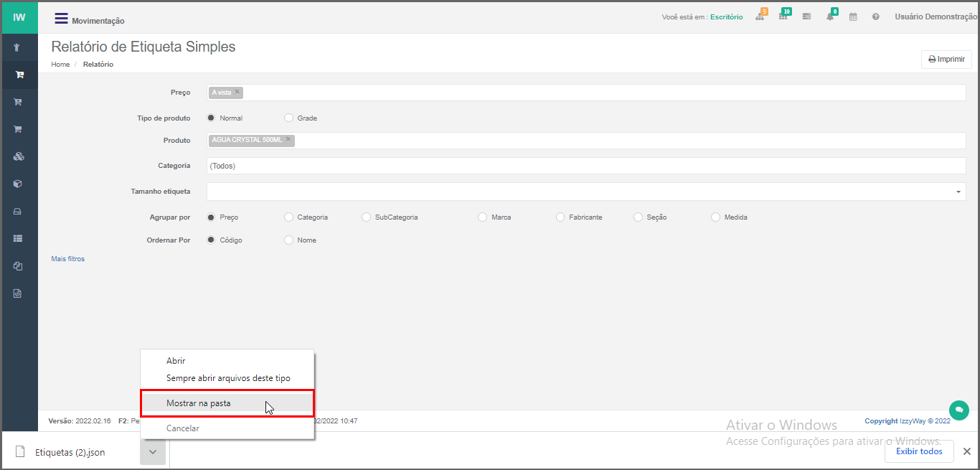Screen dimensions: 980x470
Task: Group by SubCategoria
Action: point(367,217)
